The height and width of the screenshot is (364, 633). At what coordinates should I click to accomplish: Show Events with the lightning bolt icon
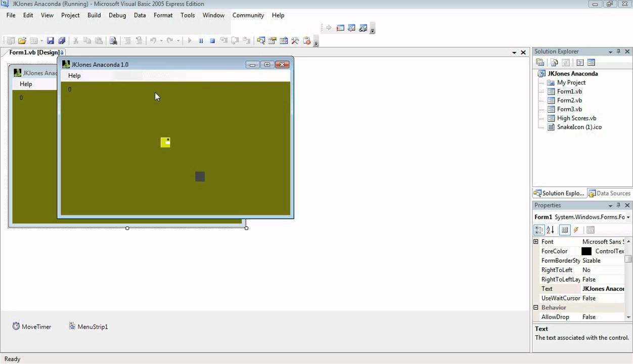[x=576, y=230]
